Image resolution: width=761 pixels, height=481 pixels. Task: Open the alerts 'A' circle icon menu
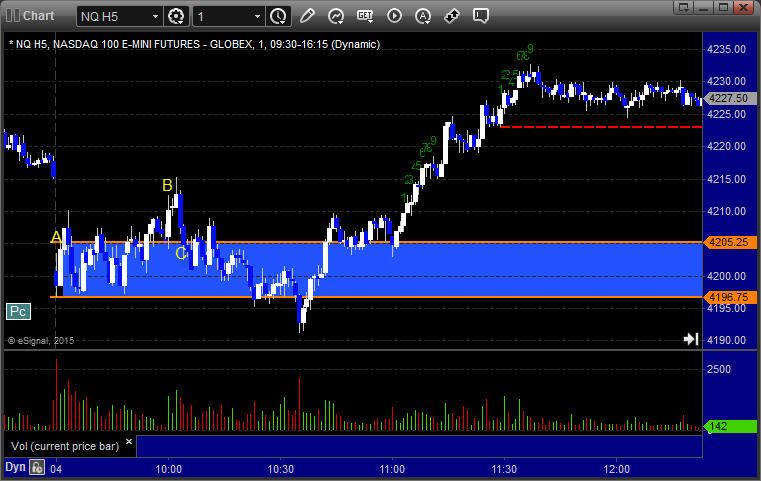423,16
